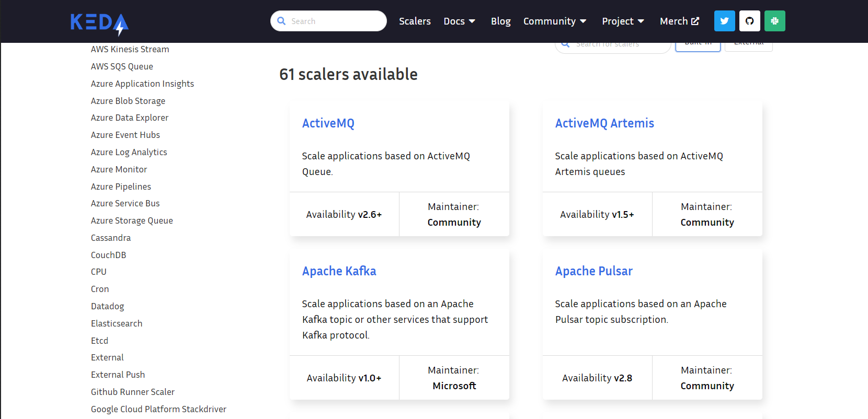Image resolution: width=868 pixels, height=419 pixels.
Task: Click "Availability v1.5+" in ActiveMQ Artemis card
Action: (x=597, y=214)
